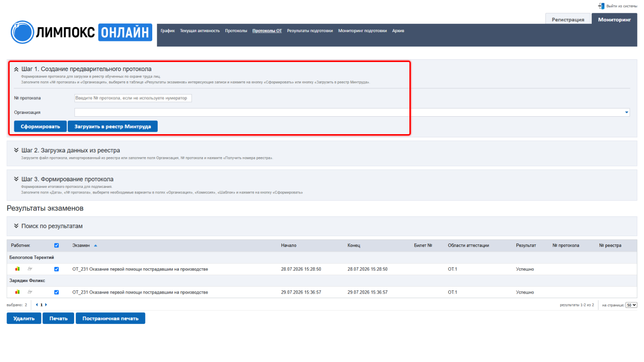Open statistics chart icon for Белоголов Терентий

[17, 269]
